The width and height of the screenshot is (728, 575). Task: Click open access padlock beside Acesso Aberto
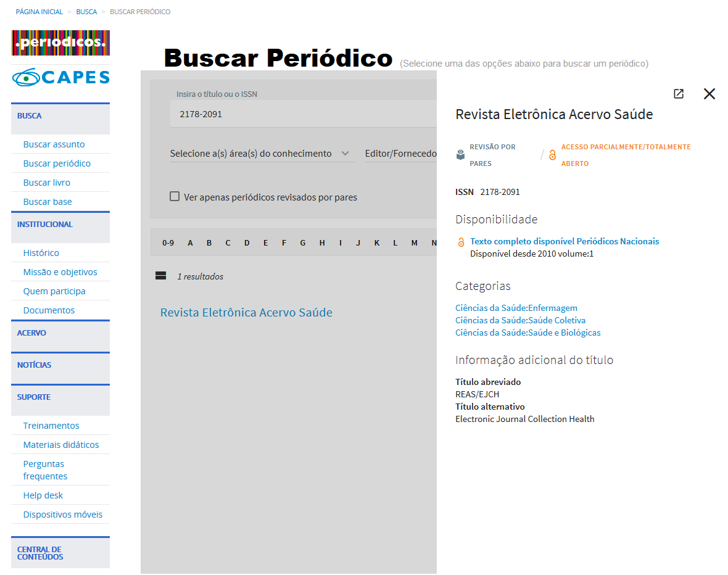[x=552, y=155]
